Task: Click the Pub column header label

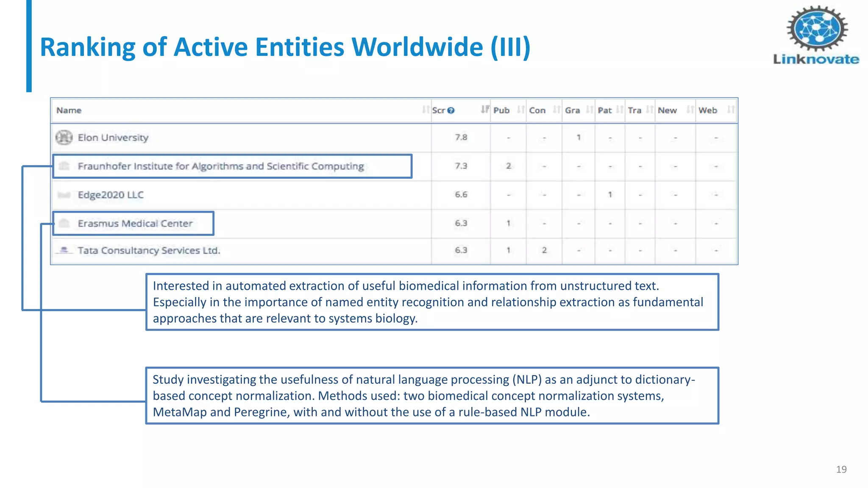Action: [x=501, y=111]
